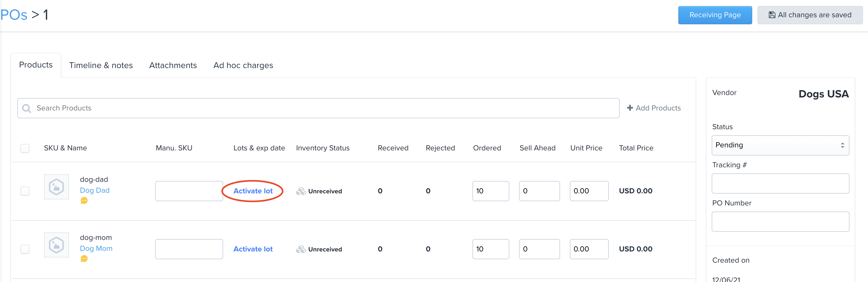Toggle the select-all products checkbox
The width and height of the screenshot is (868, 282).
24,148
